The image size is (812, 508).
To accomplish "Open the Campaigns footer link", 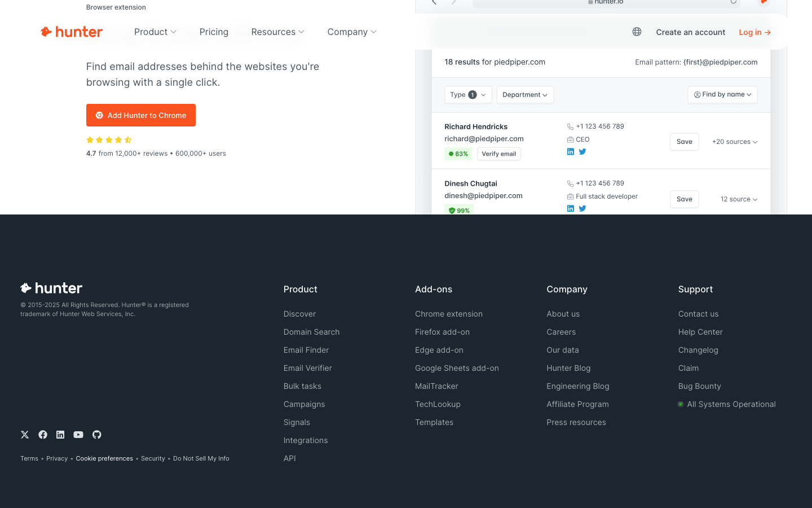I will [304, 404].
